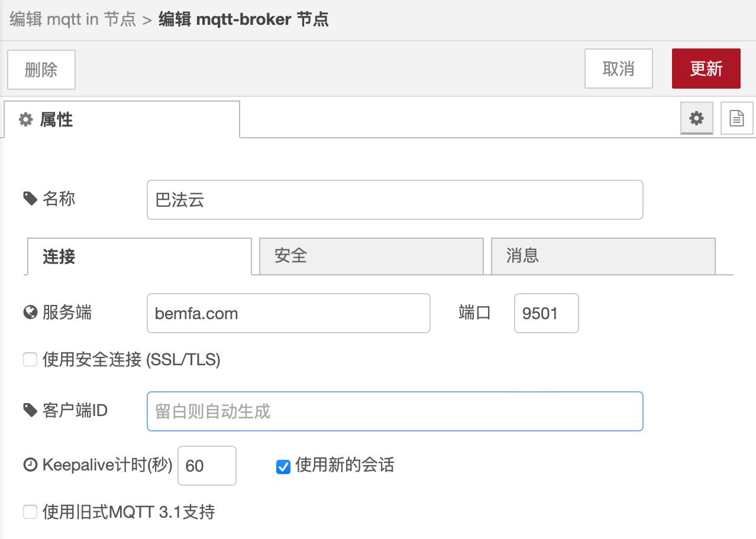
Task: Click the tag icon beside 名称
Action: [30, 199]
